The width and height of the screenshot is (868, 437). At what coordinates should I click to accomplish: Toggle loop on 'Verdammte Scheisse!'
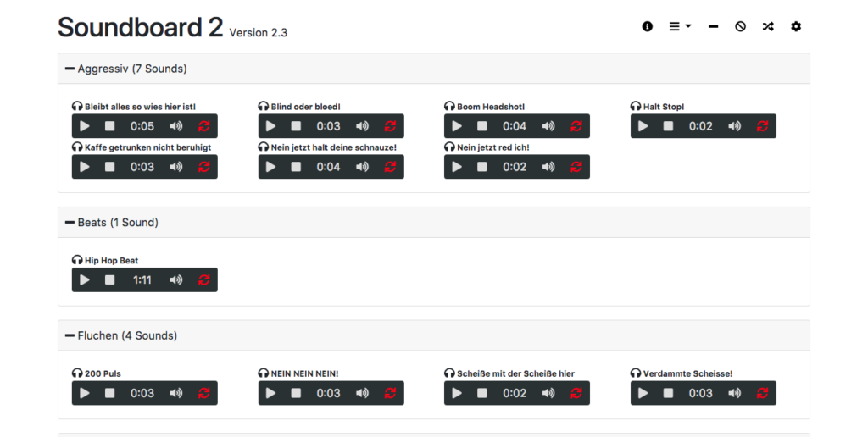762,393
